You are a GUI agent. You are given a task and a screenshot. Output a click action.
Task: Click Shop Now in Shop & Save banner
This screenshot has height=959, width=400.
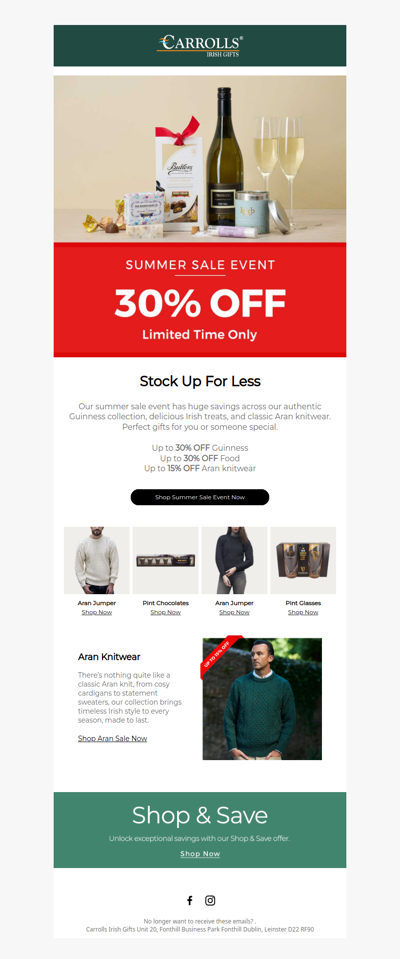(x=200, y=854)
